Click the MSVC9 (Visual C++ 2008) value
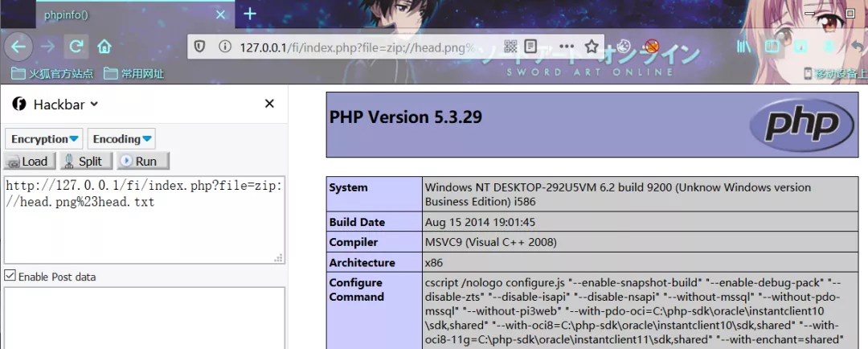 (x=490, y=242)
